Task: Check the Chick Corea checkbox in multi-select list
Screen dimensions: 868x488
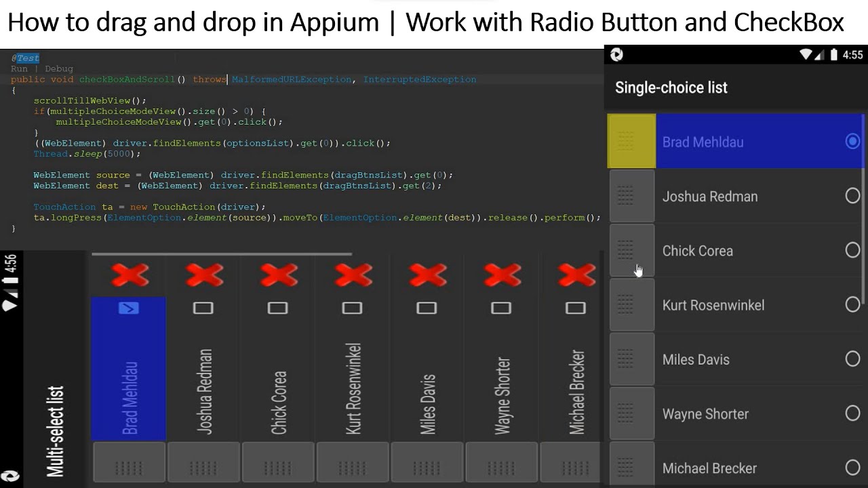Action: 277,308
